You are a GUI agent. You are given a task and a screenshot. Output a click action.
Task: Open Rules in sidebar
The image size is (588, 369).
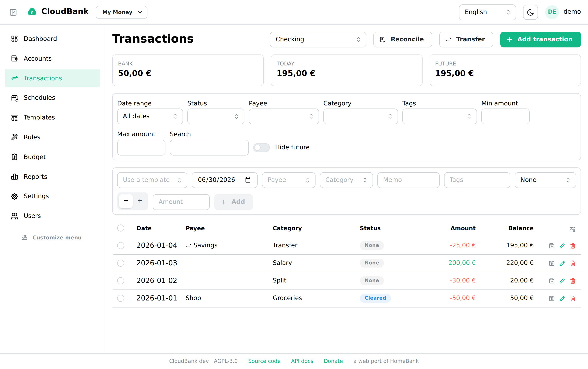click(x=52, y=137)
